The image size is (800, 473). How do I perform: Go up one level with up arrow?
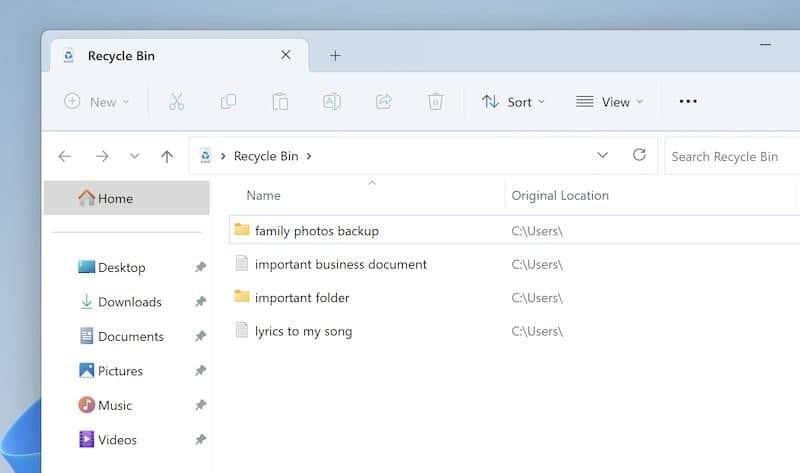[167, 156]
